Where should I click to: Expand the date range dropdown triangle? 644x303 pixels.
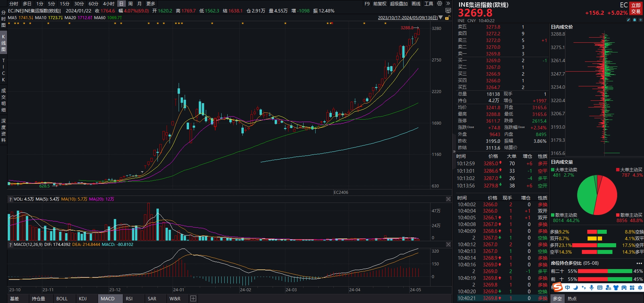[x=441, y=18]
